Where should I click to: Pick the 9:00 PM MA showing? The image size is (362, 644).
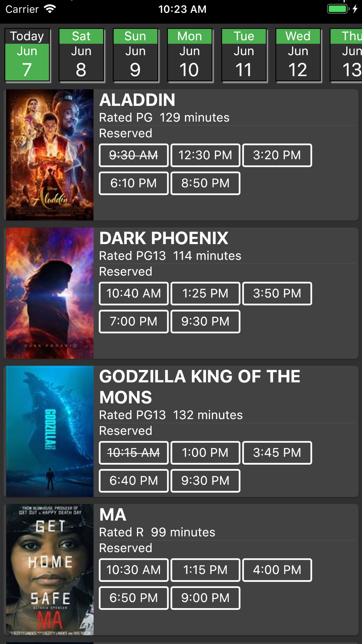pos(205,598)
